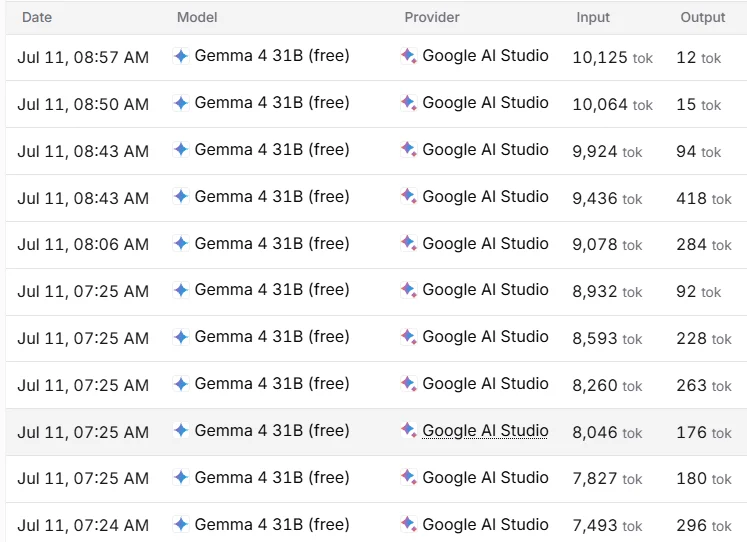The height and width of the screenshot is (542, 747).
Task: Sort by the Output column header
Action: pos(703,18)
